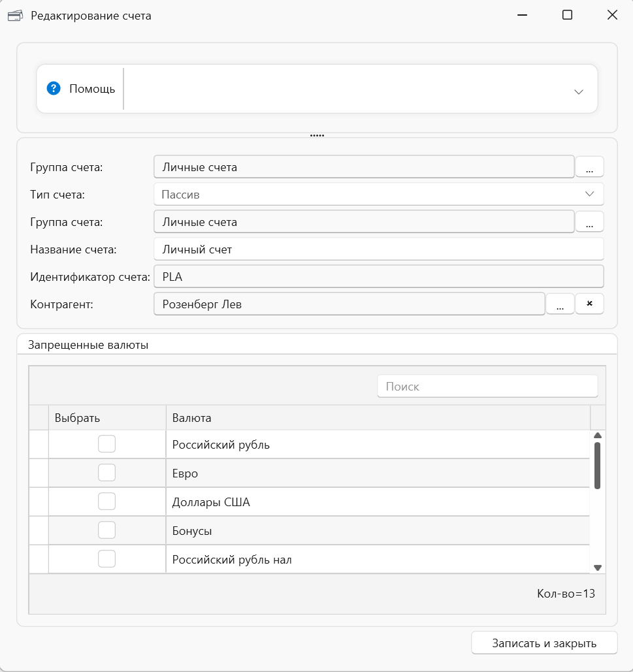Click the first Группа счета field
The width and height of the screenshot is (633, 672).
tap(364, 167)
